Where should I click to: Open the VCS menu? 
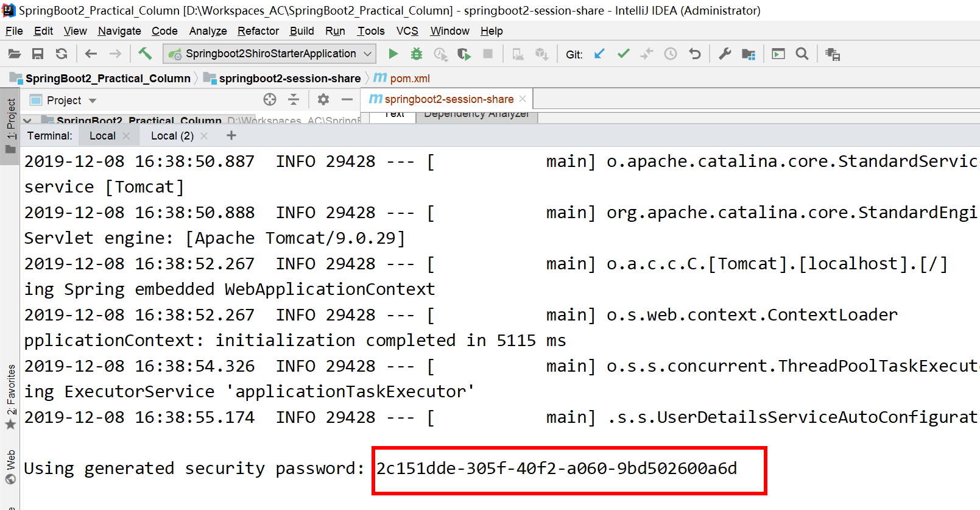tap(407, 31)
